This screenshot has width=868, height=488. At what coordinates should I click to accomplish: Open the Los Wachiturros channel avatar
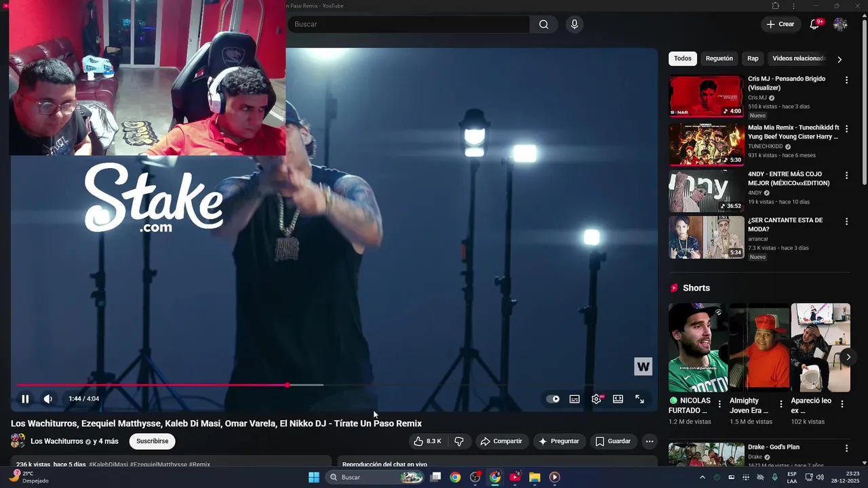click(x=18, y=441)
